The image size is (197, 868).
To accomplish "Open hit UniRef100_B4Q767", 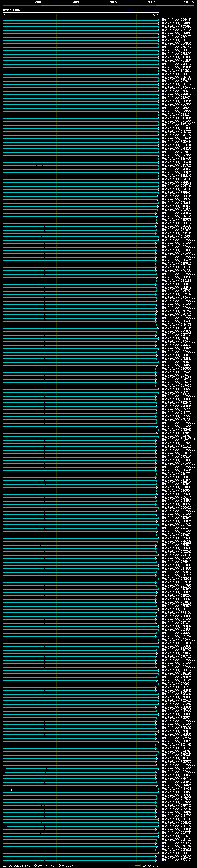I will tap(177, 650).
